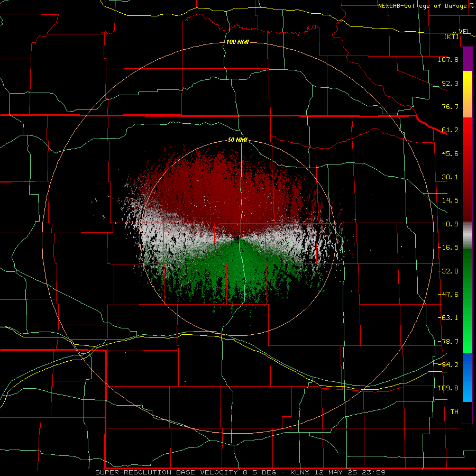Click the blue segment of the color bar
Viewport: 476px width, 476px height.
pos(467,377)
